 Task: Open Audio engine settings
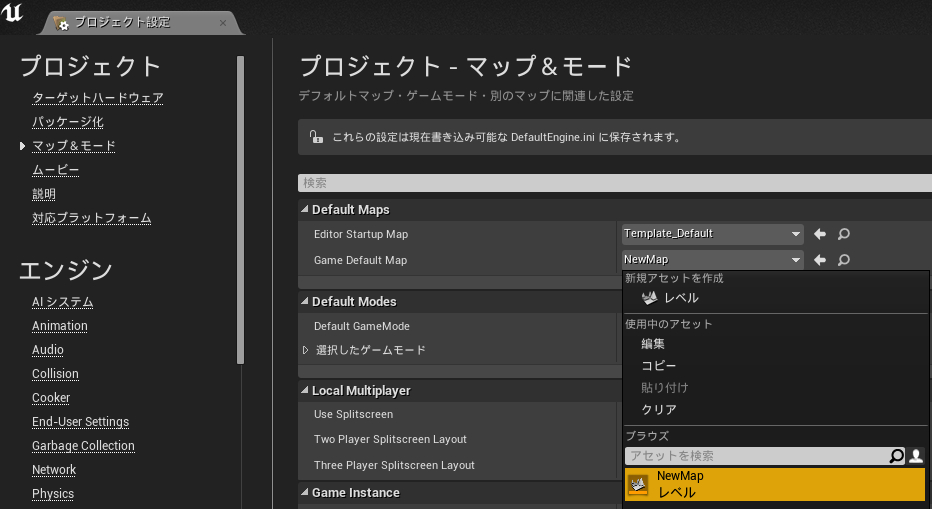pos(48,350)
